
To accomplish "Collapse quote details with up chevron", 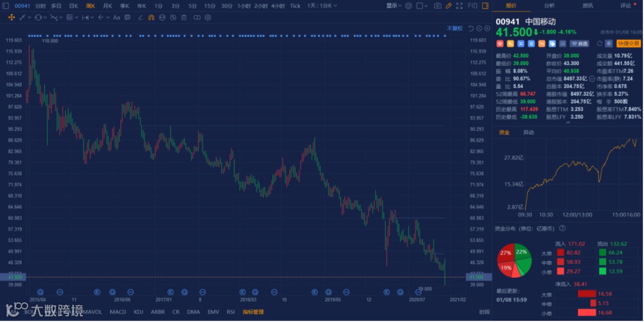I will [x=568, y=122].
